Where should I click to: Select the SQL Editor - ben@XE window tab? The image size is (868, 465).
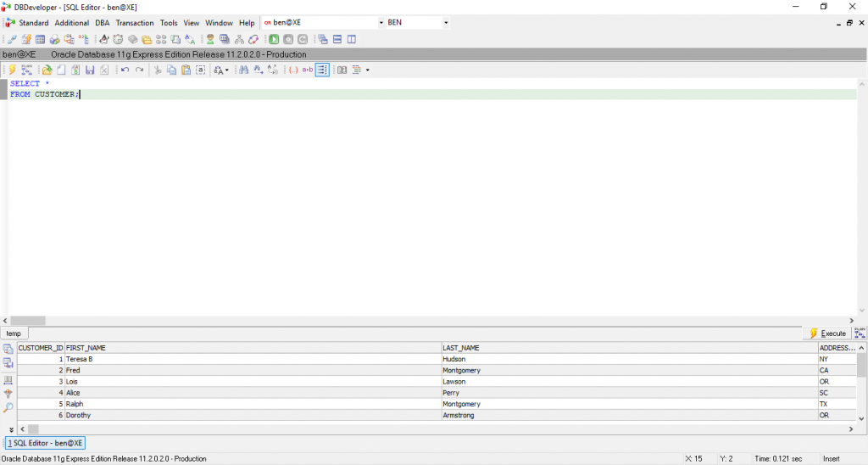point(46,443)
